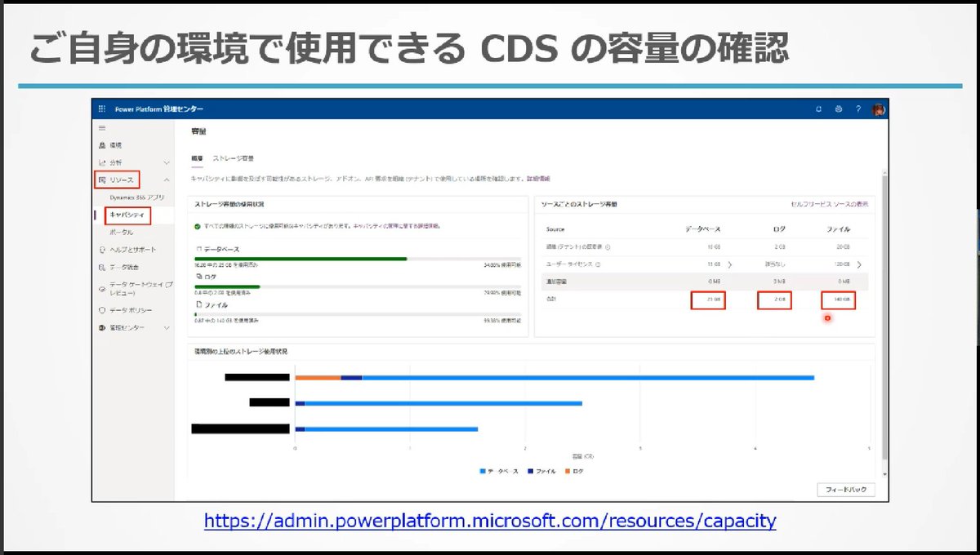Image resolution: width=980 pixels, height=555 pixels.
Task: Click the データベース column header
Action: [703, 229]
